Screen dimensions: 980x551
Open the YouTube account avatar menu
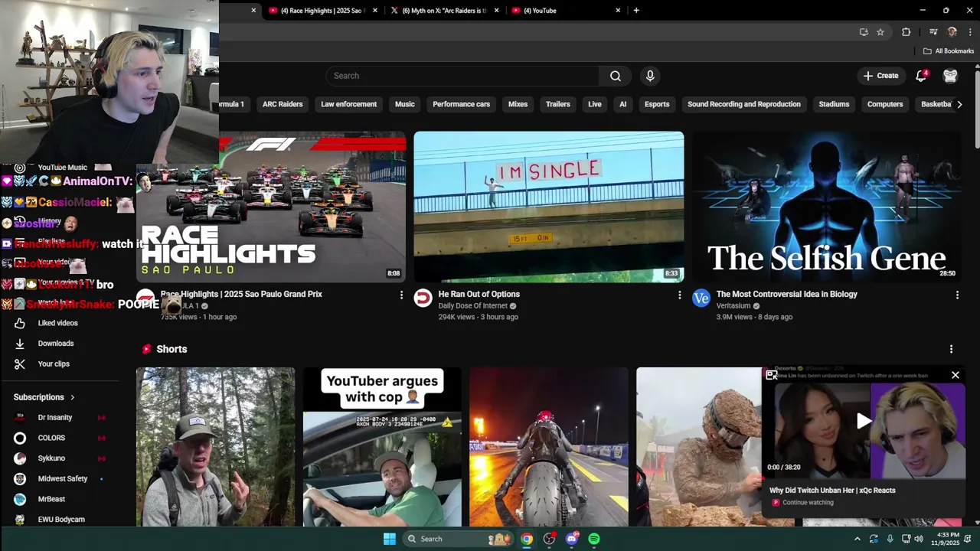point(950,76)
